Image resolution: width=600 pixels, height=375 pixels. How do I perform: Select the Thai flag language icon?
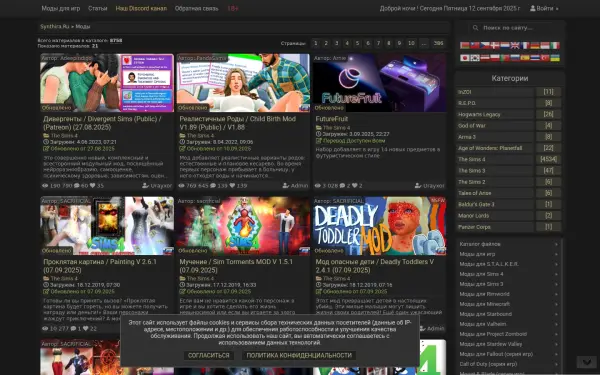(x=535, y=58)
